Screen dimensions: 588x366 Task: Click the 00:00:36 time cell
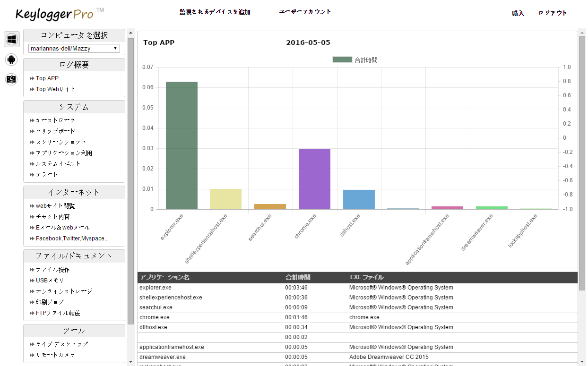[x=296, y=298]
